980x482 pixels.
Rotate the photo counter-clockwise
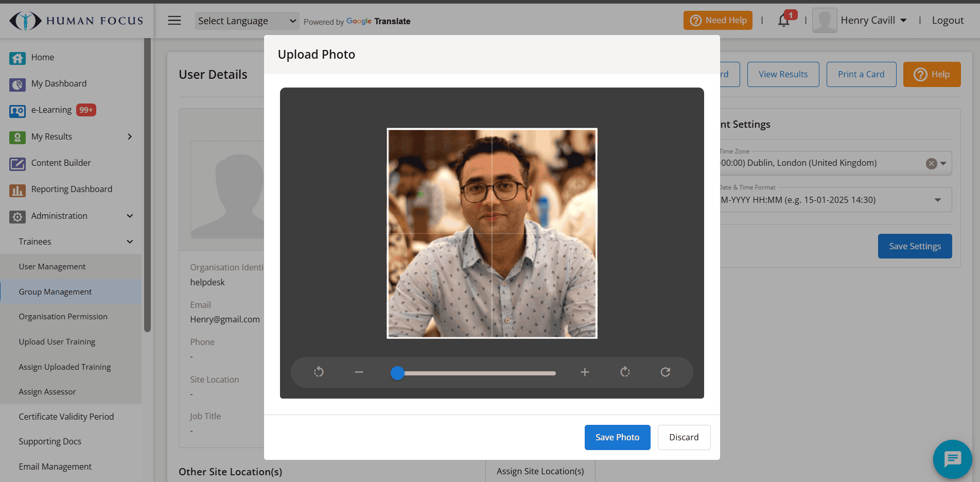(319, 372)
